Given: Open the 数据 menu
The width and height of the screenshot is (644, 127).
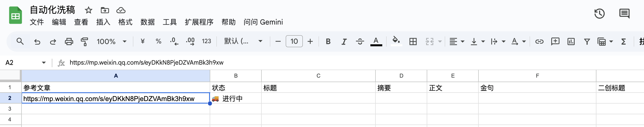Looking at the screenshot, I should click(x=147, y=22).
